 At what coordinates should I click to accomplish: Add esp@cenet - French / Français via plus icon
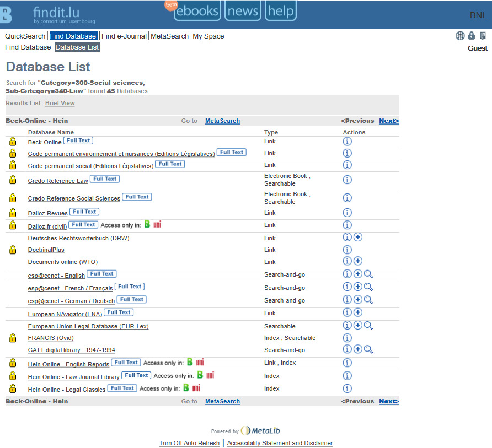(358, 287)
